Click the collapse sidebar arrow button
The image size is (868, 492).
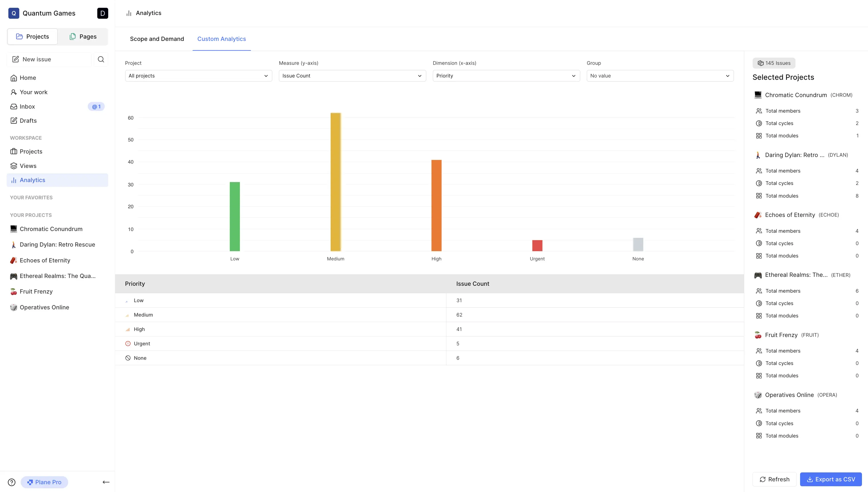(106, 482)
